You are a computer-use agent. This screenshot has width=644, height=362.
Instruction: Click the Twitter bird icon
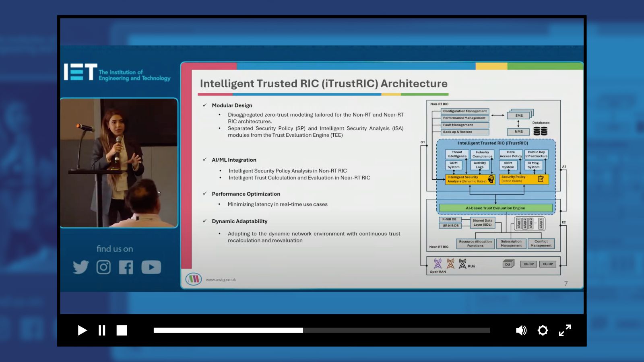(x=80, y=267)
